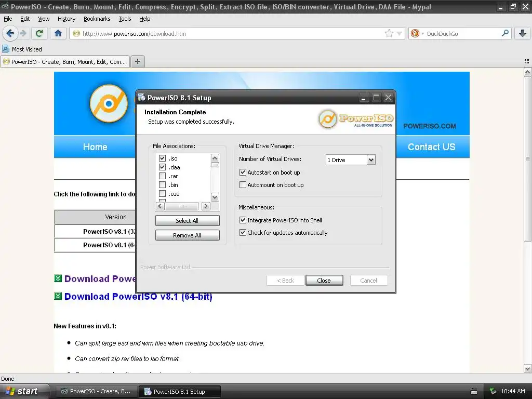Image resolution: width=532 pixels, height=399 pixels.
Task: Uncheck the .iso file association
Action: tap(162, 158)
